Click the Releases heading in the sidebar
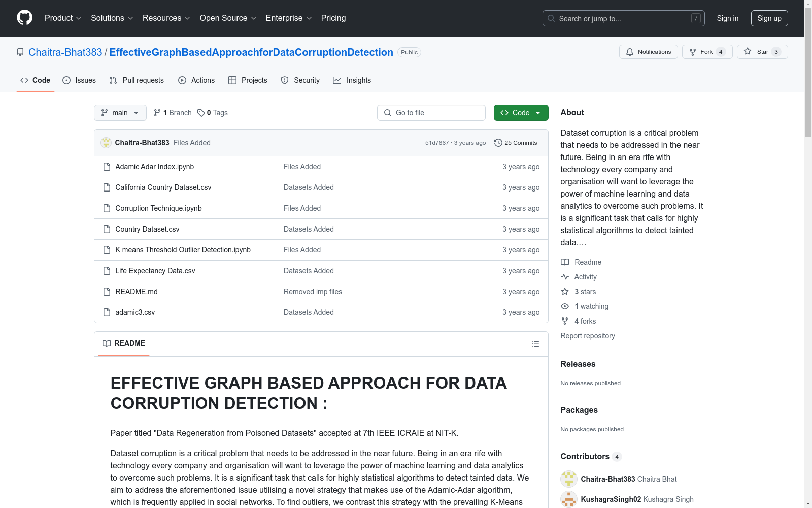 [578, 364]
